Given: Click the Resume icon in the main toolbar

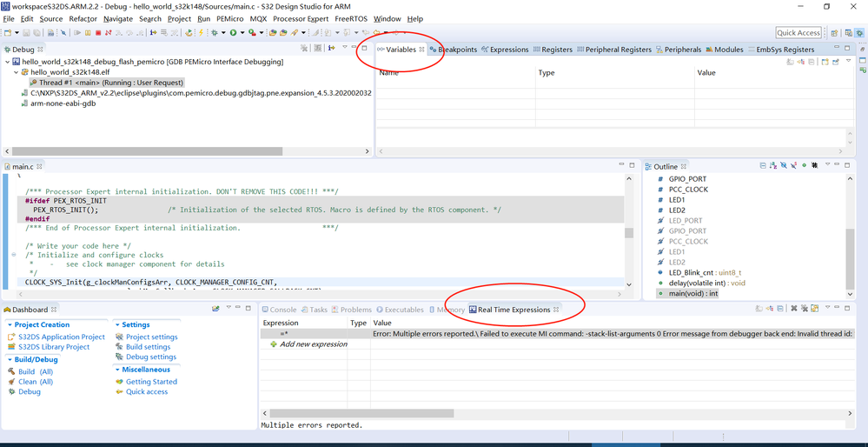Looking at the screenshot, I should [x=77, y=33].
